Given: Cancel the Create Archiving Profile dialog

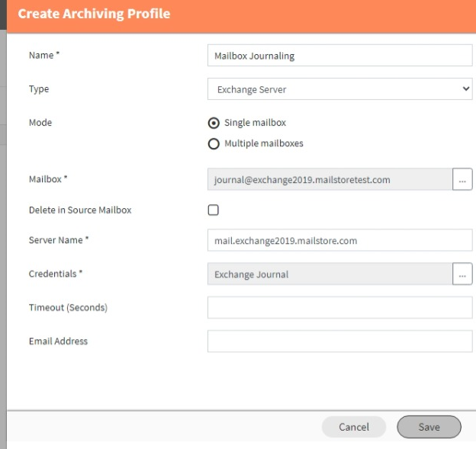Looking at the screenshot, I should (x=354, y=427).
